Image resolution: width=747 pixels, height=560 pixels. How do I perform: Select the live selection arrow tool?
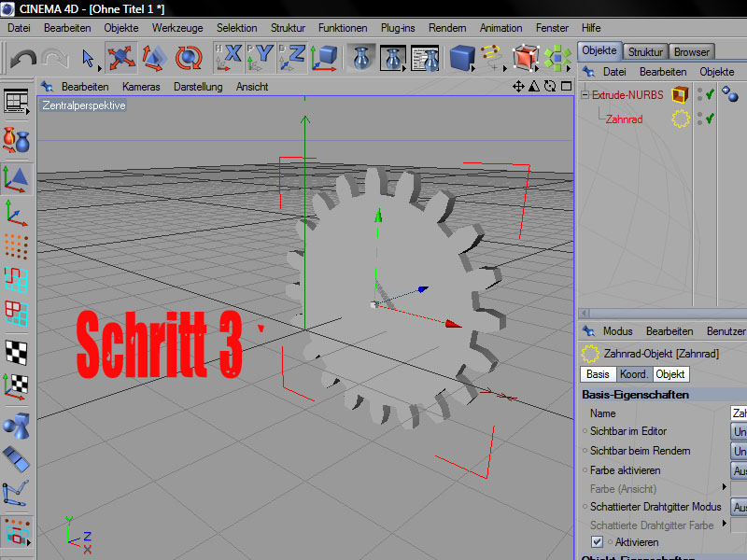click(88, 59)
